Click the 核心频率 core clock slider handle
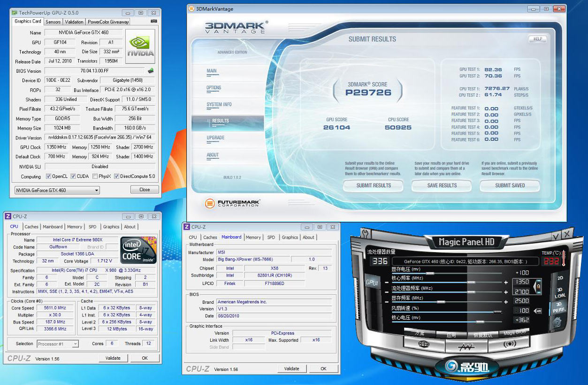Image resolution: width=588 pixels, height=385 pixels. click(x=471, y=283)
